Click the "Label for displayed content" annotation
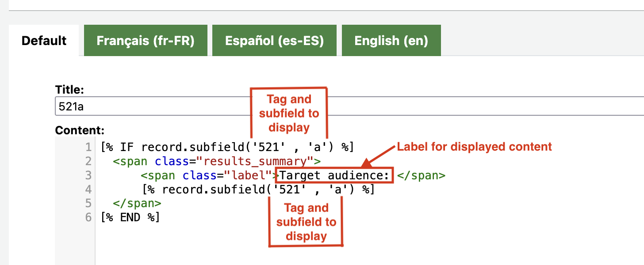This screenshot has height=265, width=644. [x=474, y=147]
